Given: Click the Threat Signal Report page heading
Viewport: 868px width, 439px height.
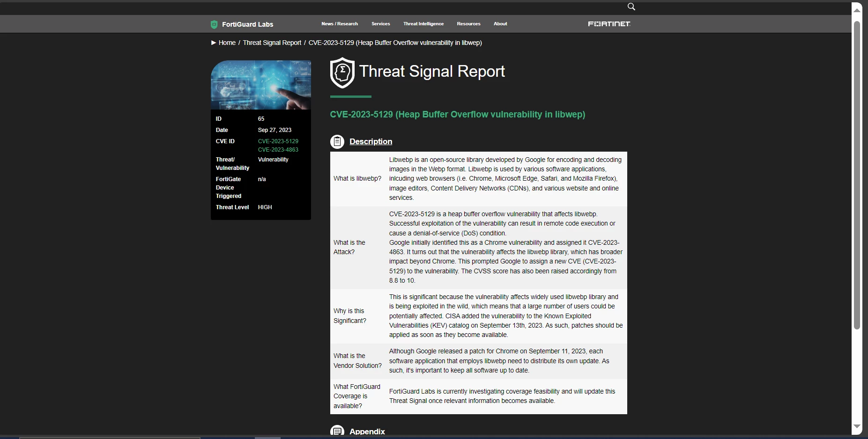Looking at the screenshot, I should [x=432, y=71].
